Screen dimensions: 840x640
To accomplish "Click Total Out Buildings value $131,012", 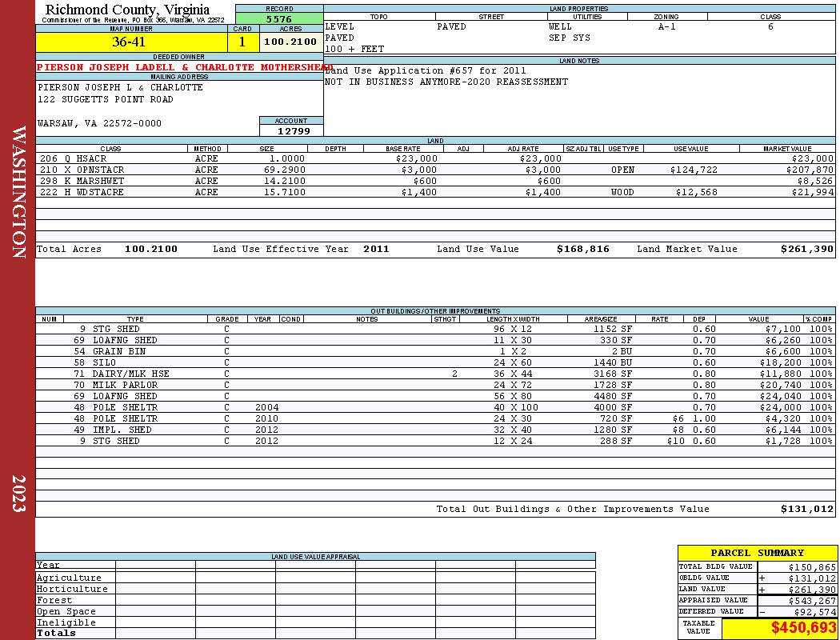I will [806, 509].
